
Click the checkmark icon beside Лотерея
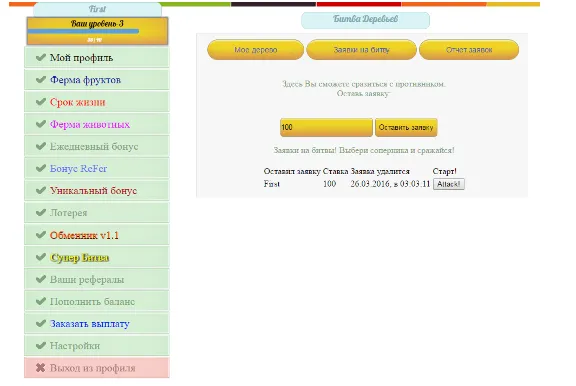[x=41, y=212]
